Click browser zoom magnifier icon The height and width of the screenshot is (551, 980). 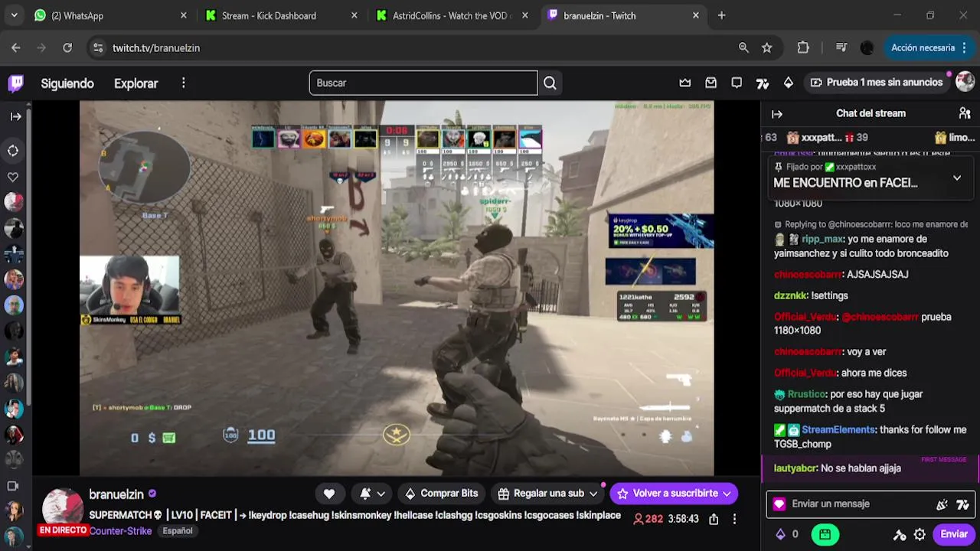coord(743,47)
